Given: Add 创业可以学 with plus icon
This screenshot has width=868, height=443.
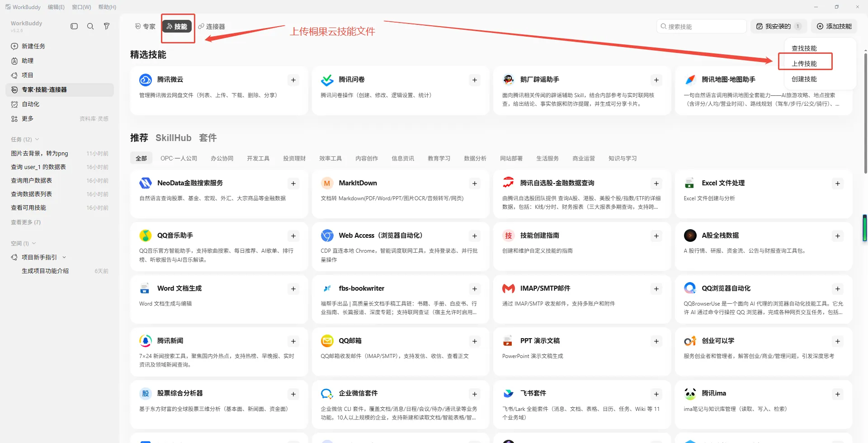Looking at the screenshot, I should [x=838, y=341].
